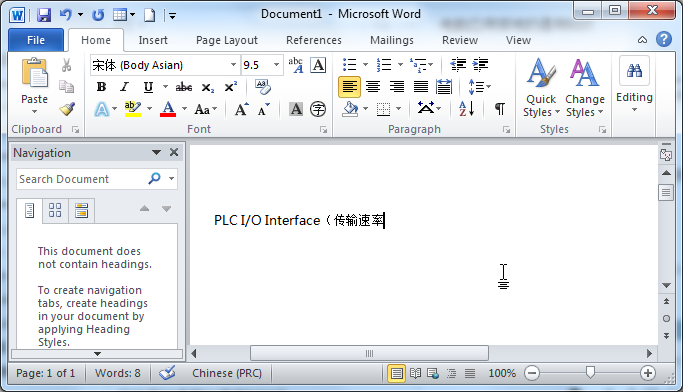
Task: Open the font size dropdown
Action: 276,65
